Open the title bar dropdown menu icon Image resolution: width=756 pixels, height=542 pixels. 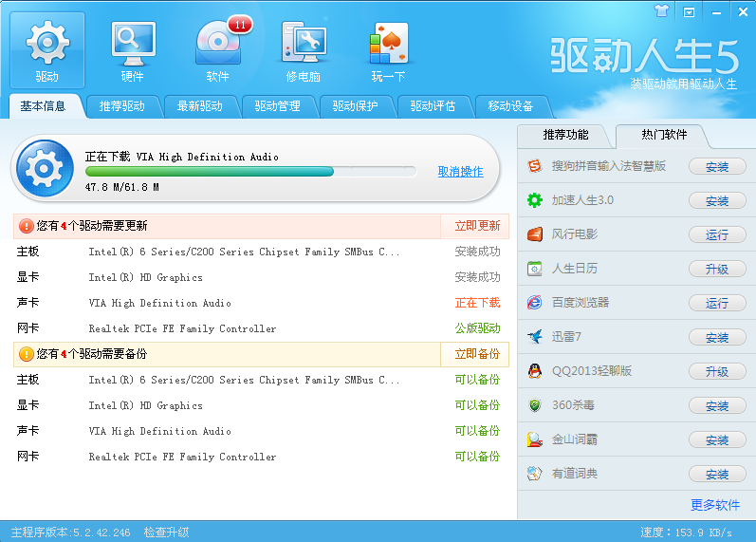689,12
